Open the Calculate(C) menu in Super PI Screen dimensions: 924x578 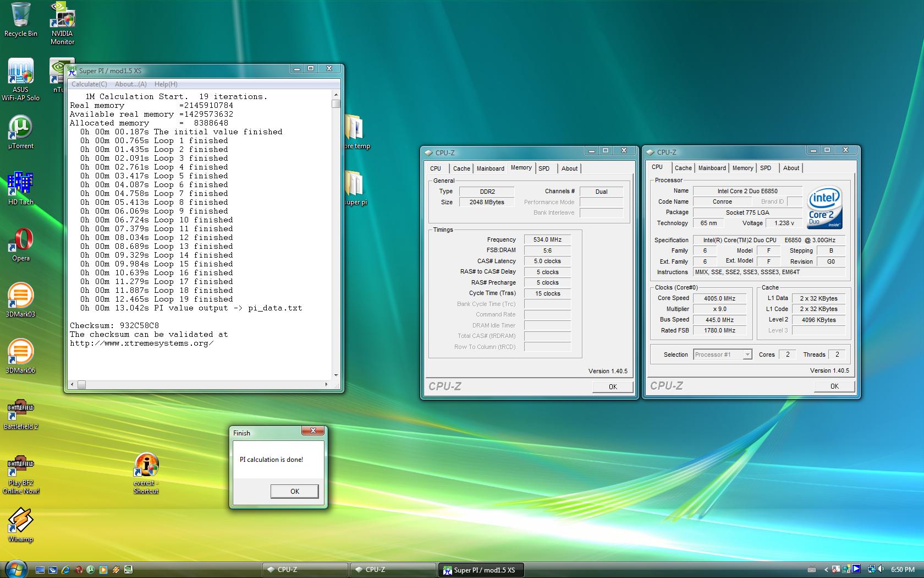click(x=89, y=84)
